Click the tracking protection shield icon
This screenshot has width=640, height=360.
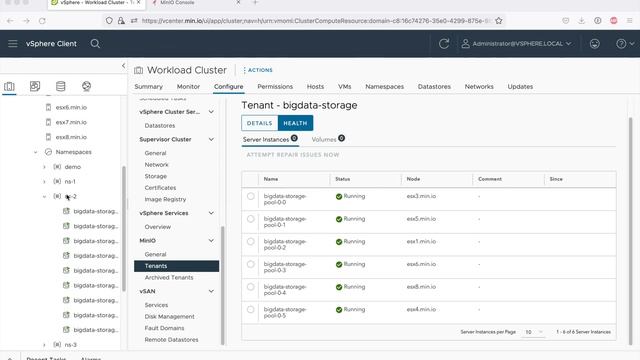(x=109, y=20)
